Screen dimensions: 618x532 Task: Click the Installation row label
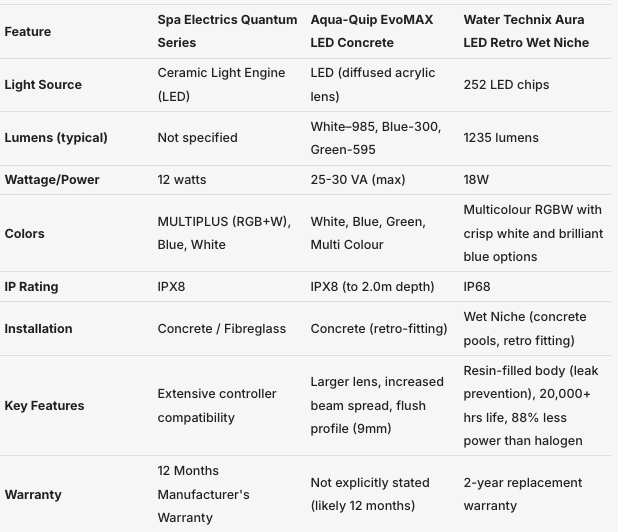click(x=38, y=329)
